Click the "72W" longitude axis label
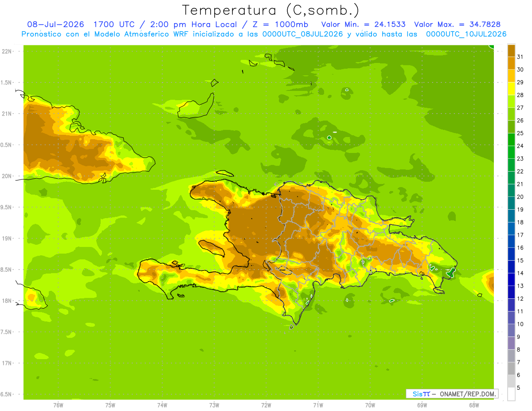This screenshot has height=411, width=532. [x=266, y=405]
